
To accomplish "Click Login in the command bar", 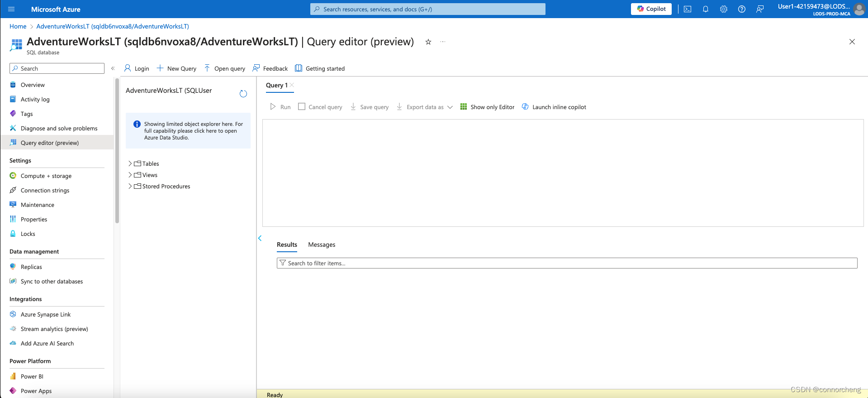I will tap(137, 68).
